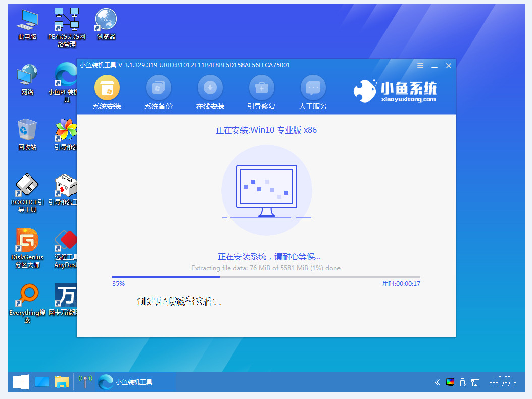The height and width of the screenshot is (399, 532).
Task: Select the 在线安装 download icon
Action: [x=210, y=88]
